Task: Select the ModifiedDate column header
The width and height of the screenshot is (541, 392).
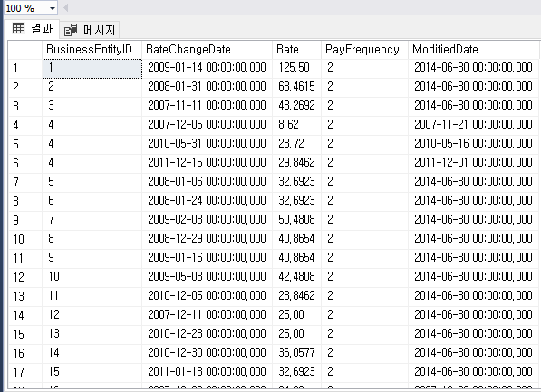Action: pos(473,49)
